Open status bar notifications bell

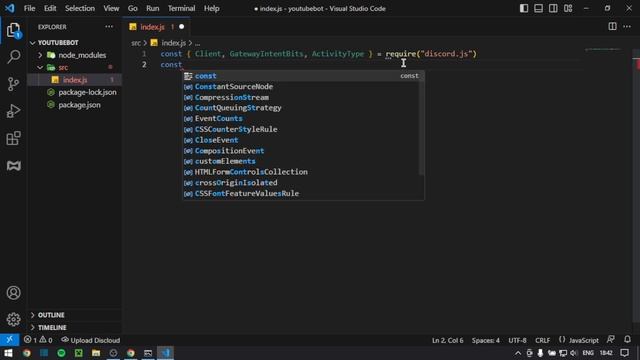click(x=627, y=340)
